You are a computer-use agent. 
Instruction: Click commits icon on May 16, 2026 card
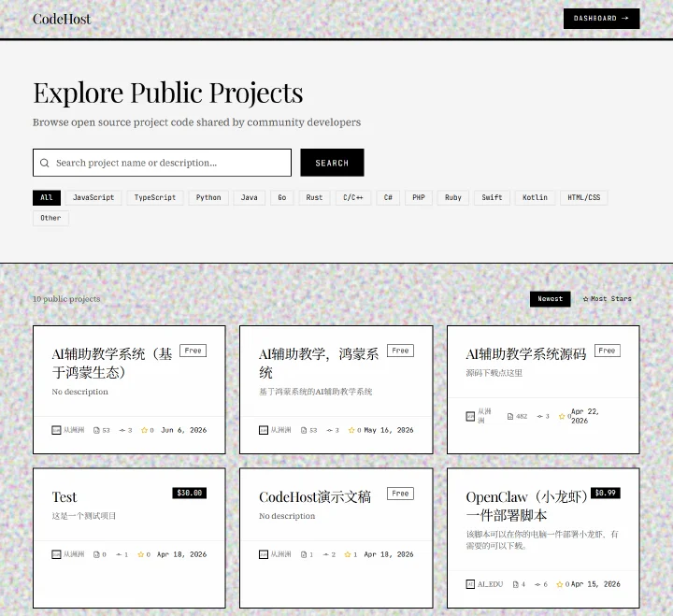329,430
